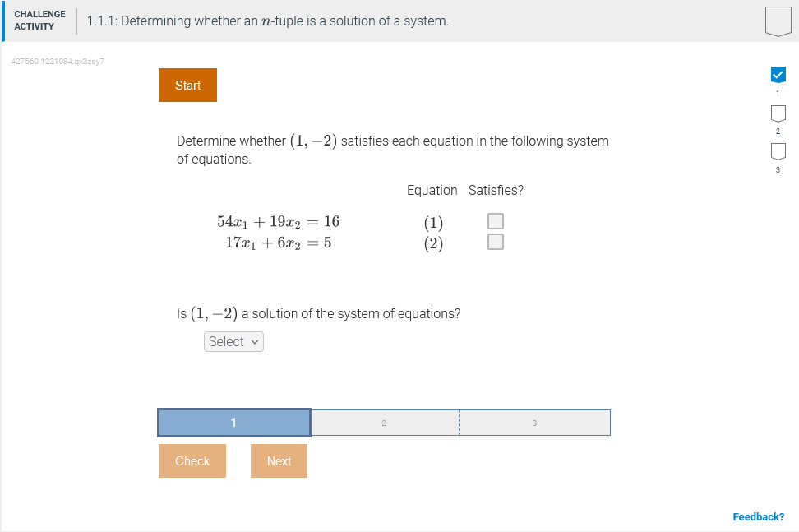Click the activity ID code text
This screenshot has height=532, width=799.
coord(58,61)
